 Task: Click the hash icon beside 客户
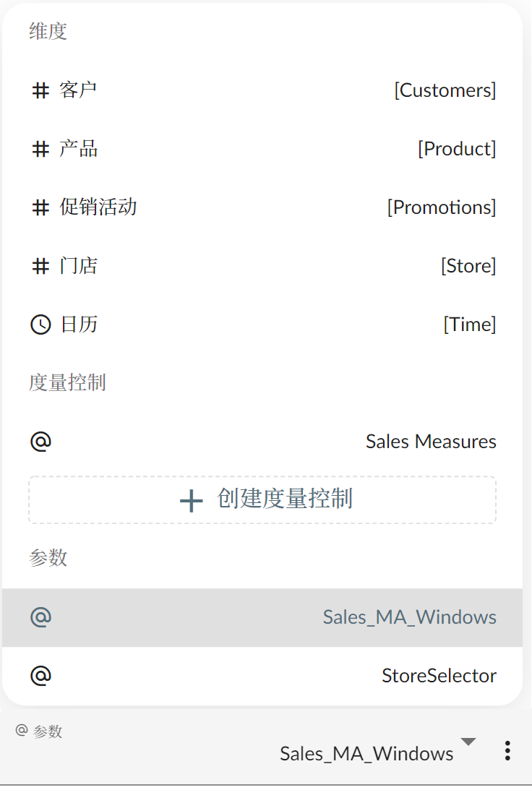pyautogui.click(x=40, y=90)
